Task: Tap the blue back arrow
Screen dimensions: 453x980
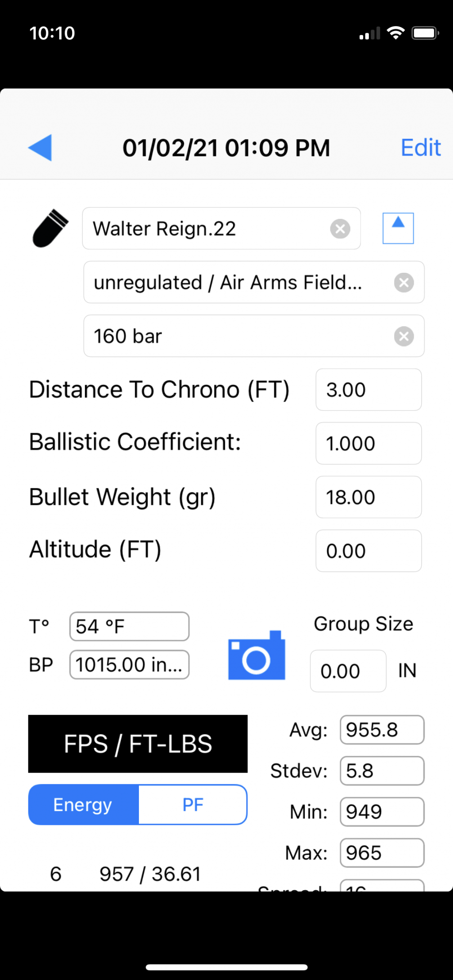Action: coord(40,147)
